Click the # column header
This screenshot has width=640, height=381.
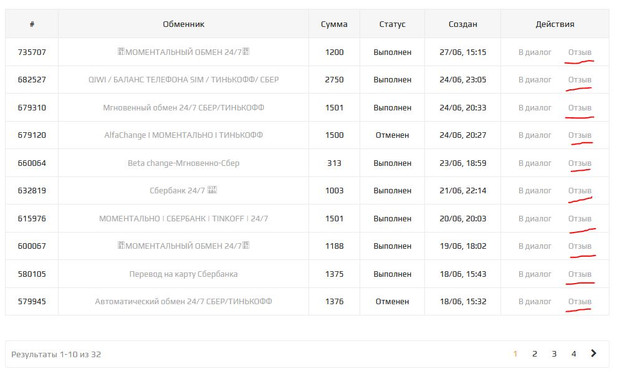tap(32, 24)
